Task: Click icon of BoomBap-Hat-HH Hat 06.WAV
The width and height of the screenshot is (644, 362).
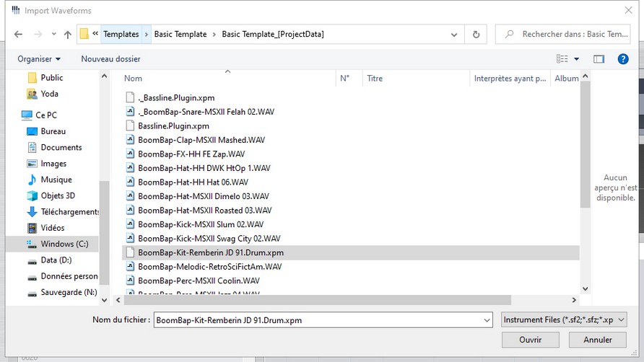Action: 130,182
